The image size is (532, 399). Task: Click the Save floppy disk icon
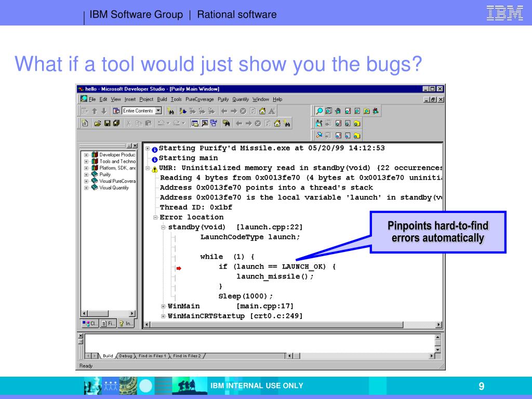point(107,123)
